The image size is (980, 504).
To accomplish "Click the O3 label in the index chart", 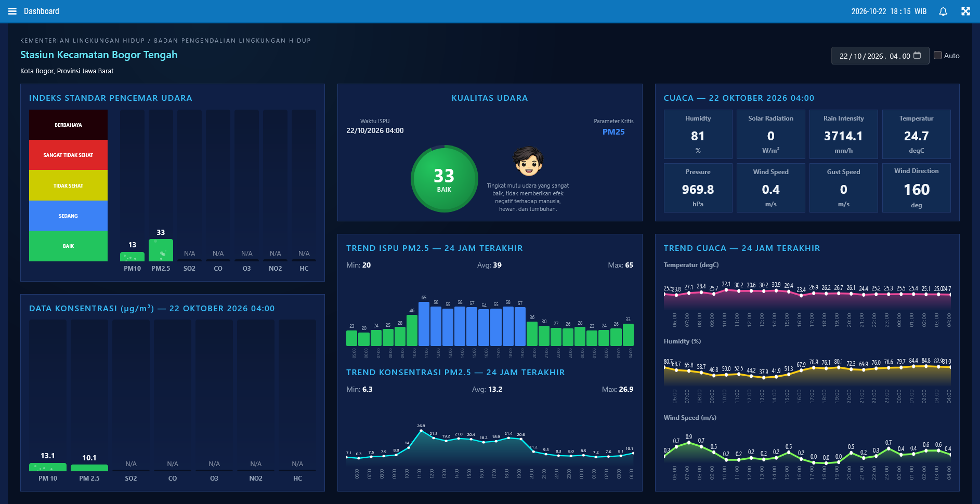I will tap(246, 269).
